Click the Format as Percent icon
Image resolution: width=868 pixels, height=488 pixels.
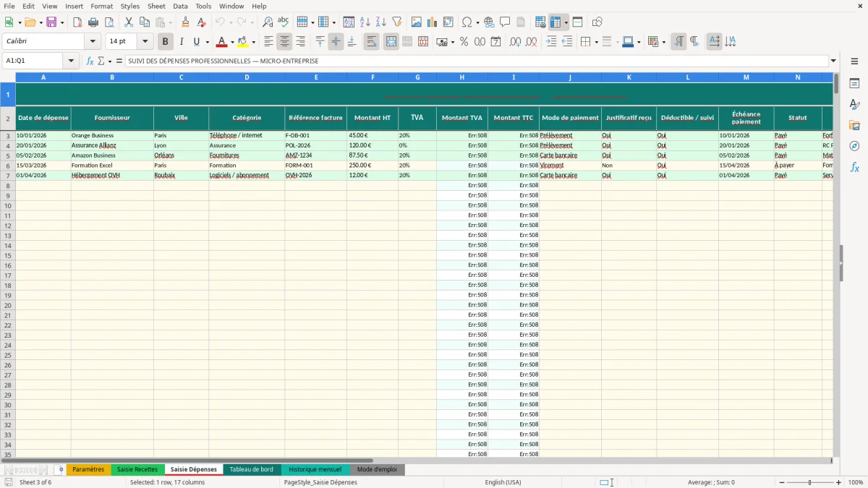[x=464, y=42]
